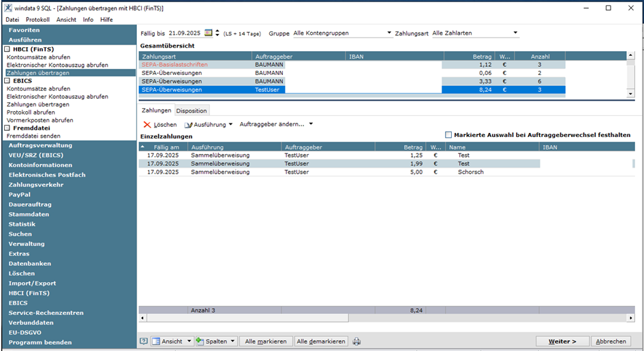Click the help icon in the bottom-left toolbar

pyautogui.click(x=144, y=341)
